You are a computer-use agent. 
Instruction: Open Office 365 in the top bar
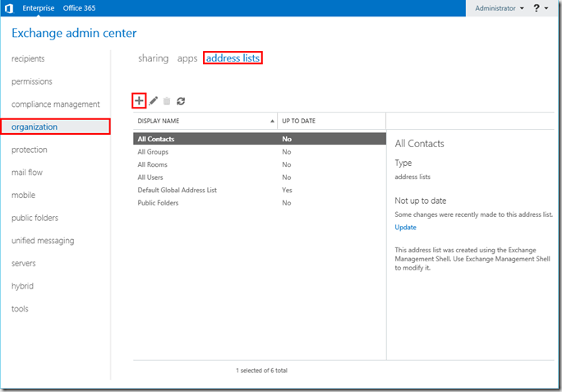pos(80,8)
